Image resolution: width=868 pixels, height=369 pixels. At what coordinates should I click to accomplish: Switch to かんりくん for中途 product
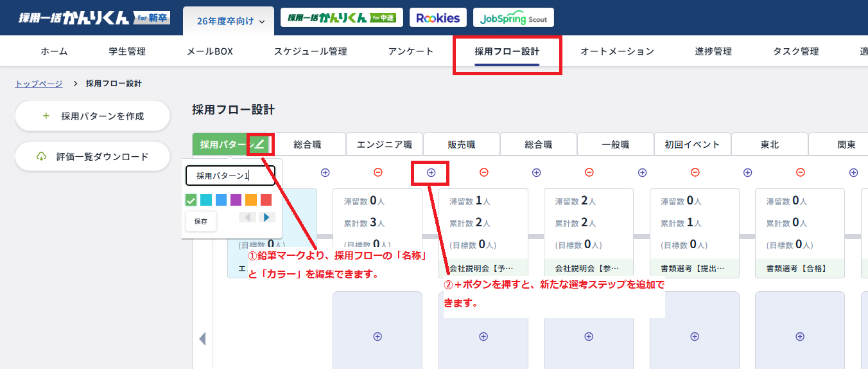342,18
